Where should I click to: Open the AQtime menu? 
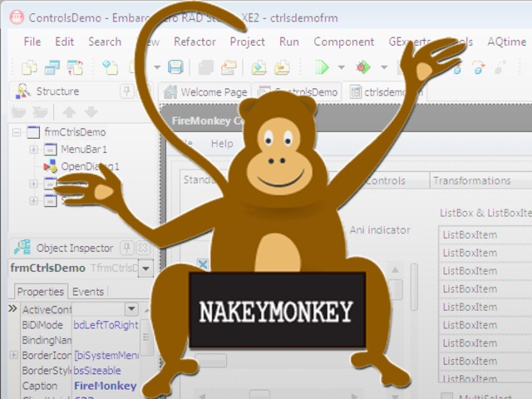pyautogui.click(x=507, y=42)
